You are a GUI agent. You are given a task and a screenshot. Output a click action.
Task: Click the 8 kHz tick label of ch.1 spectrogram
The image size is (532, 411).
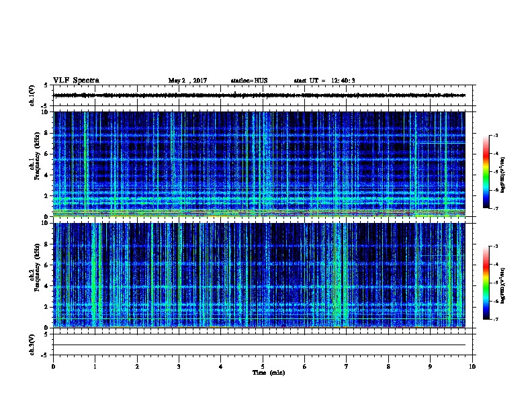pyautogui.click(x=46, y=133)
